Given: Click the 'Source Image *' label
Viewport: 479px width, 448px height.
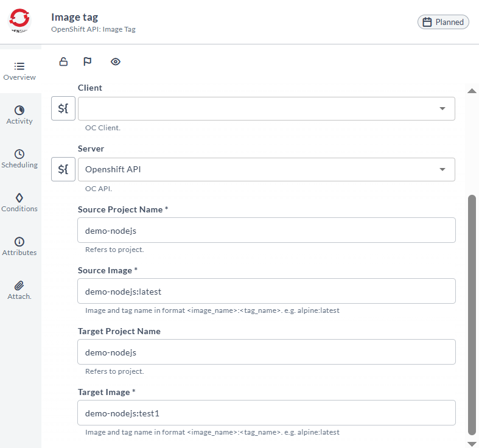Looking at the screenshot, I should (x=108, y=270).
